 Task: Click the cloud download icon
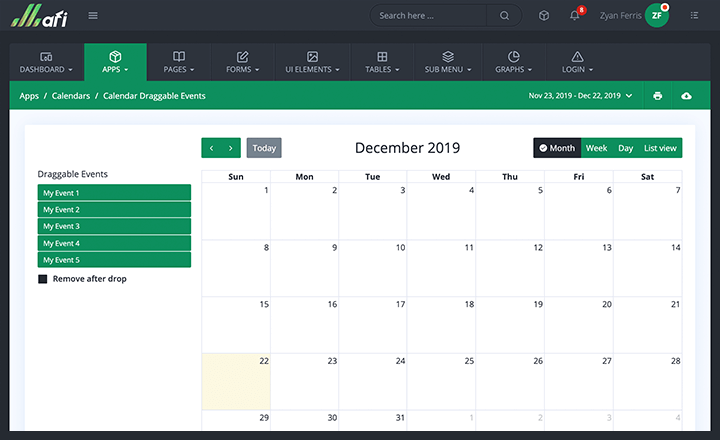coord(686,96)
